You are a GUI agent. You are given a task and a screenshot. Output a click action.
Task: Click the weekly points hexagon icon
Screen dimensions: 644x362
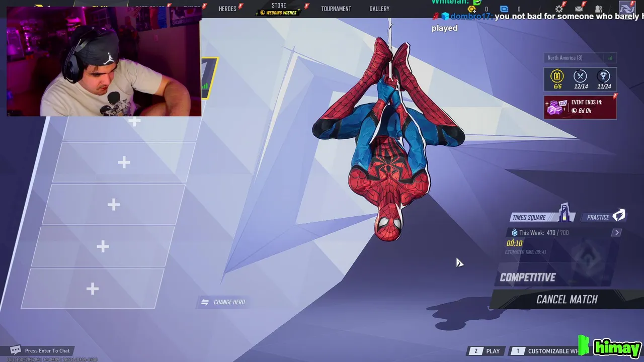[514, 233]
